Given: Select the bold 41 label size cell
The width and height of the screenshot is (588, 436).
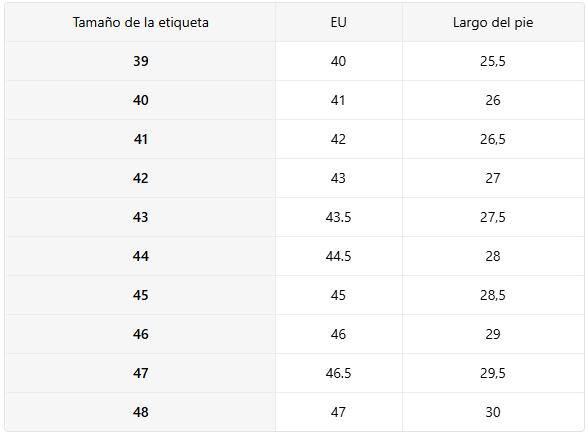Looking at the screenshot, I should click(141, 139).
